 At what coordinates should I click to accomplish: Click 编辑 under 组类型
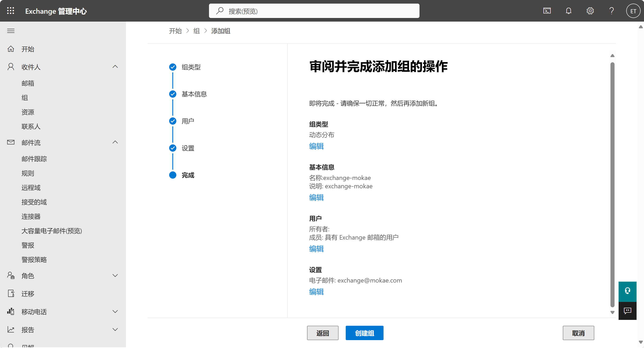point(316,146)
